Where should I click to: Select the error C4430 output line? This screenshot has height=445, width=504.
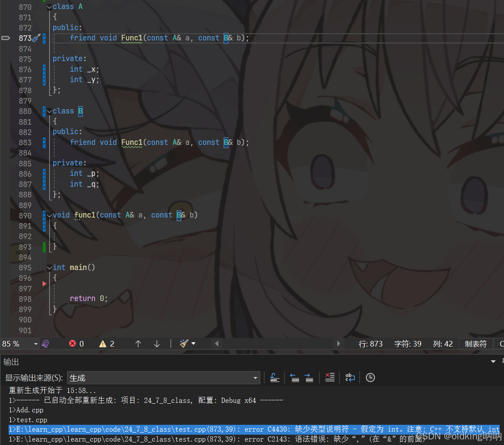pyautogui.click(x=254, y=429)
